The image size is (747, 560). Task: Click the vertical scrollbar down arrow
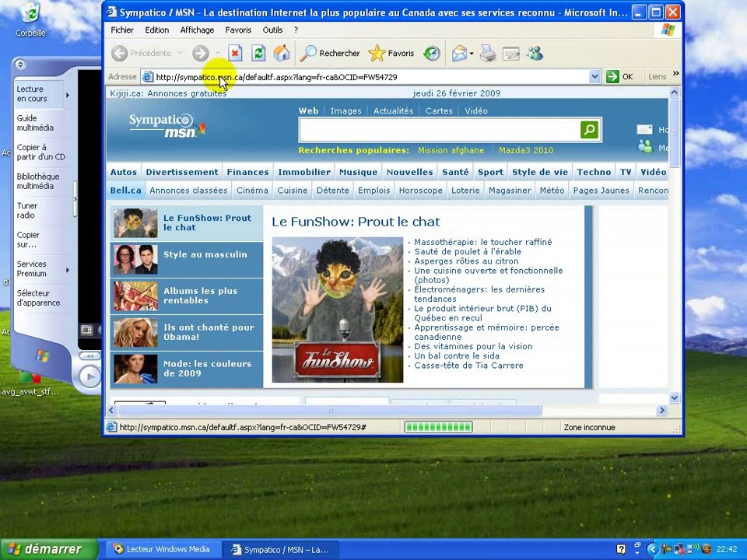674,397
